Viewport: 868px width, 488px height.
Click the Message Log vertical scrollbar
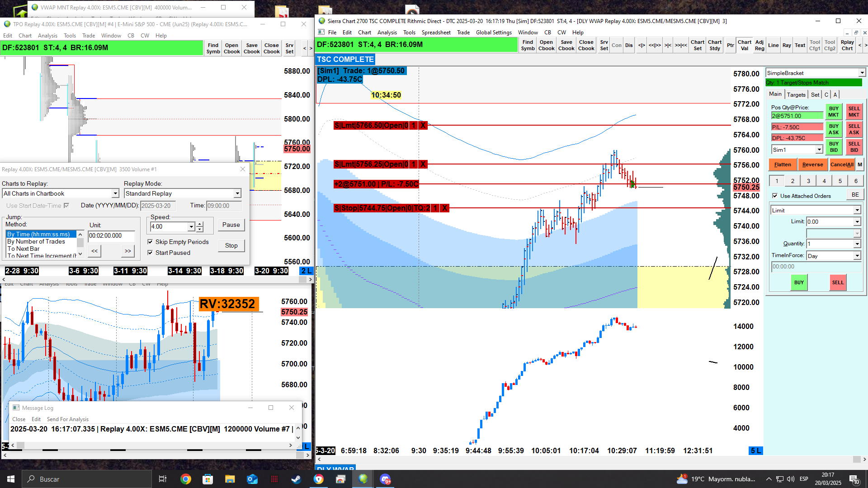tap(298, 432)
